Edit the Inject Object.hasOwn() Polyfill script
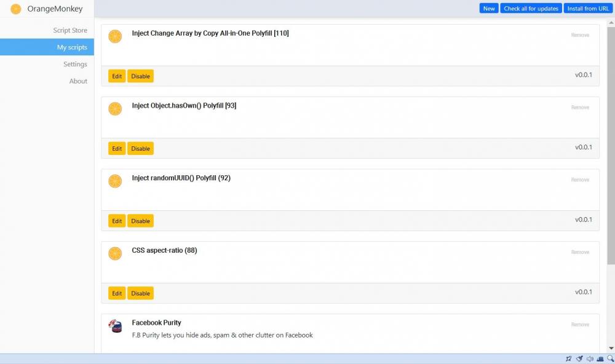The image size is (615, 364). [117, 148]
